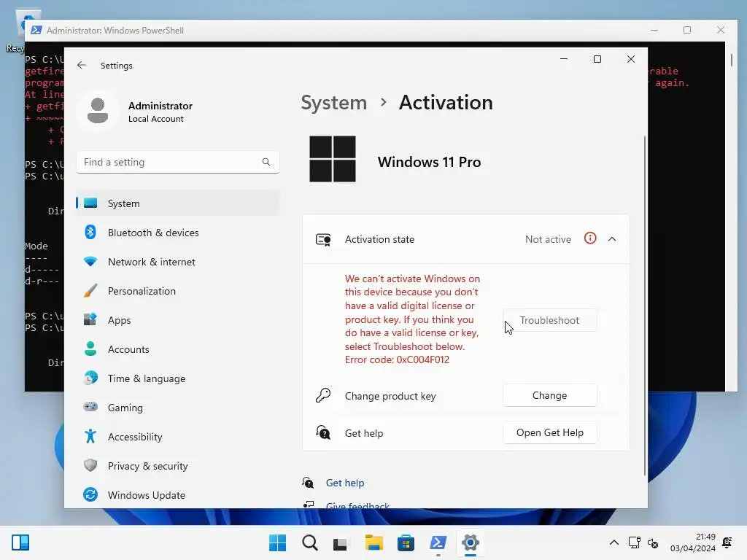Viewport: 747px width, 560px height.
Task: Click the network status tray icon
Action: (634, 542)
